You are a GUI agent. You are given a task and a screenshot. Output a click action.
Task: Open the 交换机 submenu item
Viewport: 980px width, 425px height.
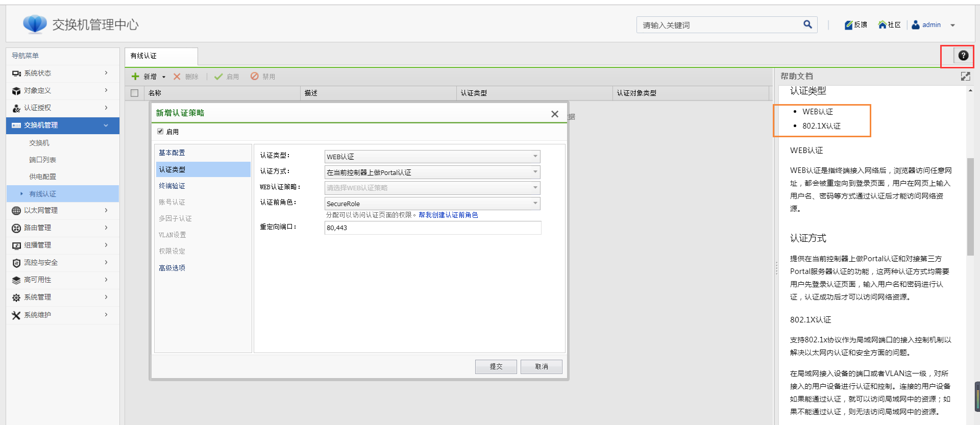pos(39,143)
